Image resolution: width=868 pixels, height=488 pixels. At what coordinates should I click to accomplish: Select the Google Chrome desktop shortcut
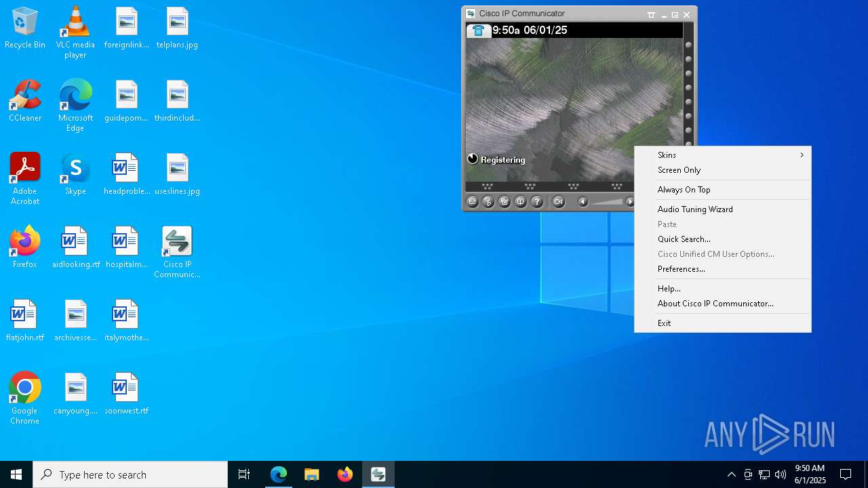tap(25, 399)
